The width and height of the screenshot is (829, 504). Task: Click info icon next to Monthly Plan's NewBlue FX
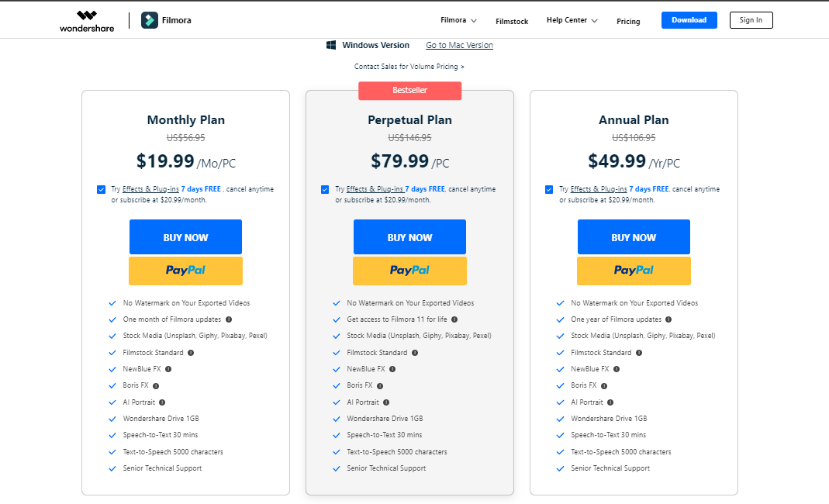click(x=168, y=369)
